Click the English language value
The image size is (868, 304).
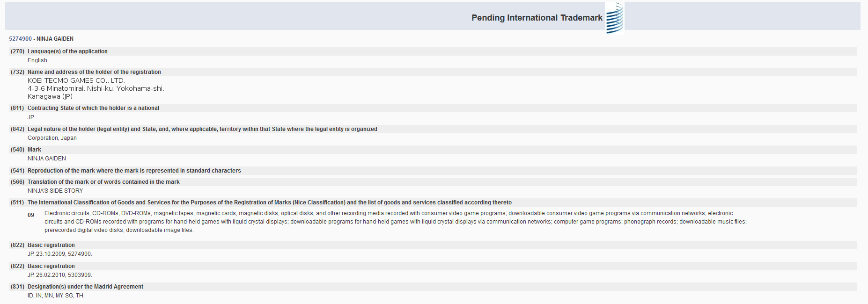tap(37, 60)
